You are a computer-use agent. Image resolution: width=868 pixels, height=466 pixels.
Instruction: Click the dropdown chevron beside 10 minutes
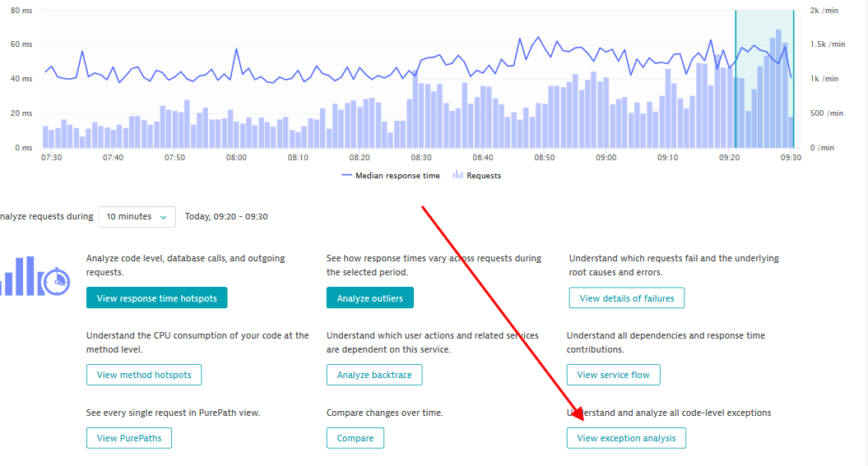pos(164,217)
